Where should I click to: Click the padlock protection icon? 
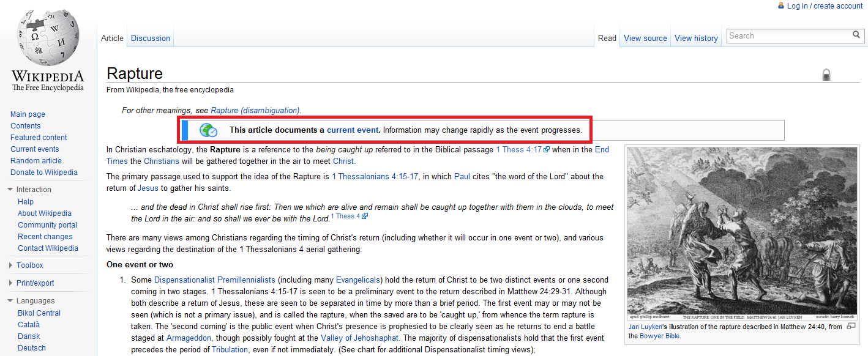click(826, 75)
